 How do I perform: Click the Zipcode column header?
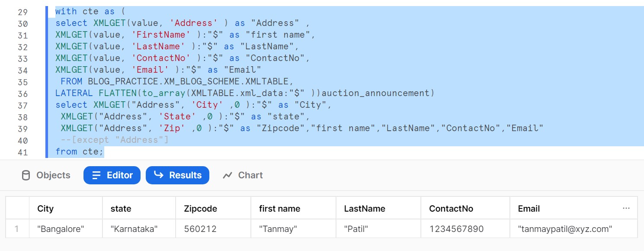tap(200, 209)
